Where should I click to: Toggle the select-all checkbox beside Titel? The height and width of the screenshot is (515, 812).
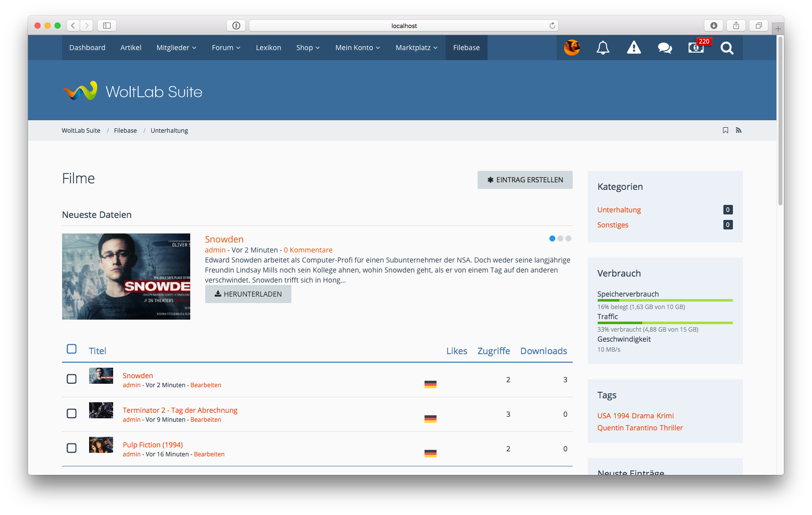tap(72, 349)
